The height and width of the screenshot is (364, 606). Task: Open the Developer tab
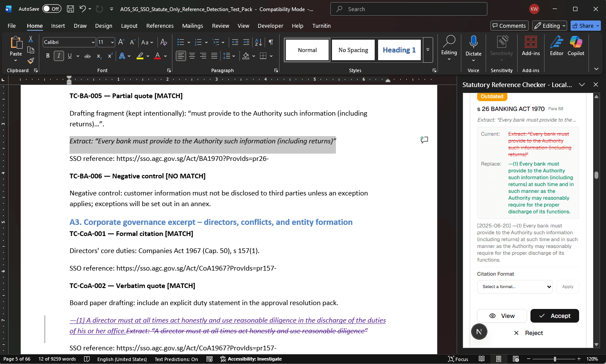(271, 26)
